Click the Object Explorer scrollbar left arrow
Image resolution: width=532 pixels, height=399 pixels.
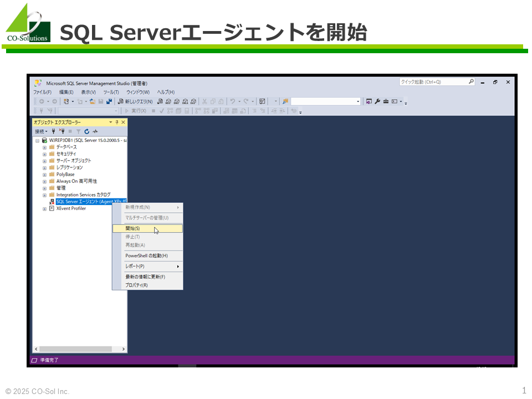(37, 349)
